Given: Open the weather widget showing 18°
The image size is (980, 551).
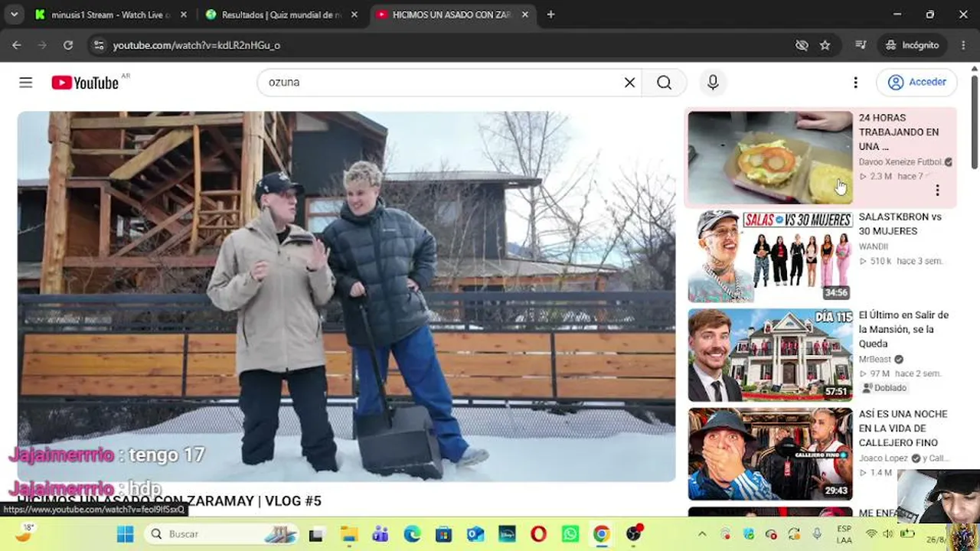Looking at the screenshot, I should click(x=24, y=533).
